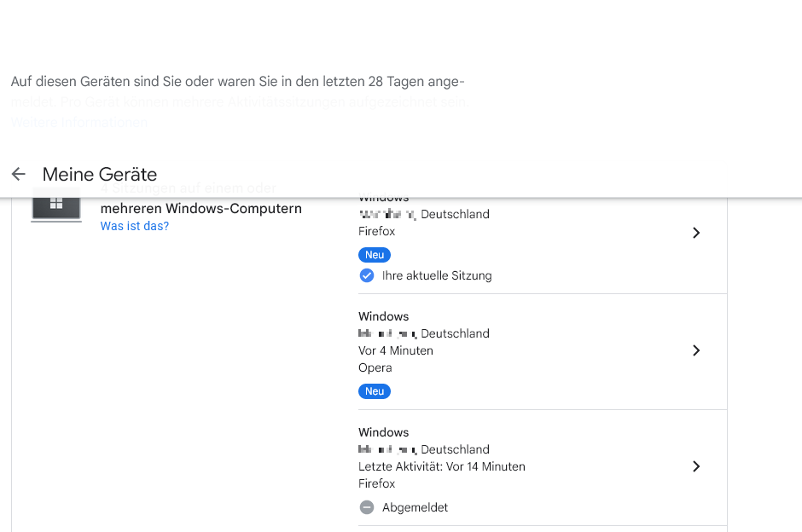Click the Windows computer device icon

(x=55, y=207)
